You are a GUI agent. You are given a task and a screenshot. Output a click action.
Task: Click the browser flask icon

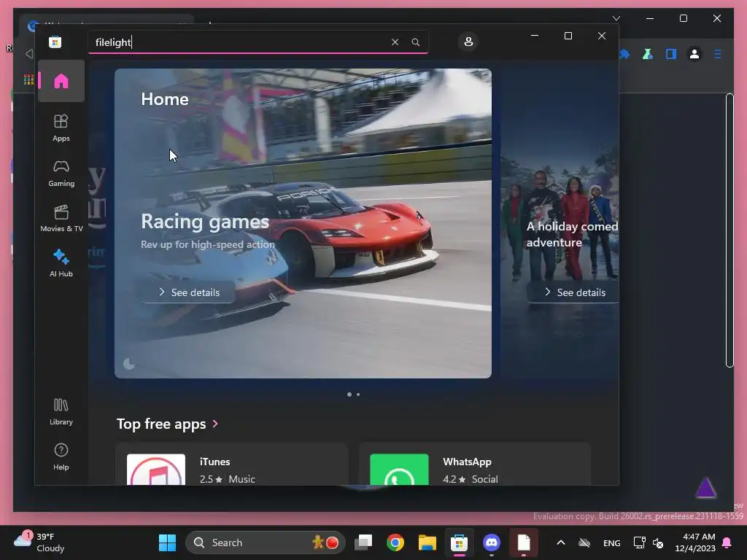pyautogui.click(x=648, y=54)
